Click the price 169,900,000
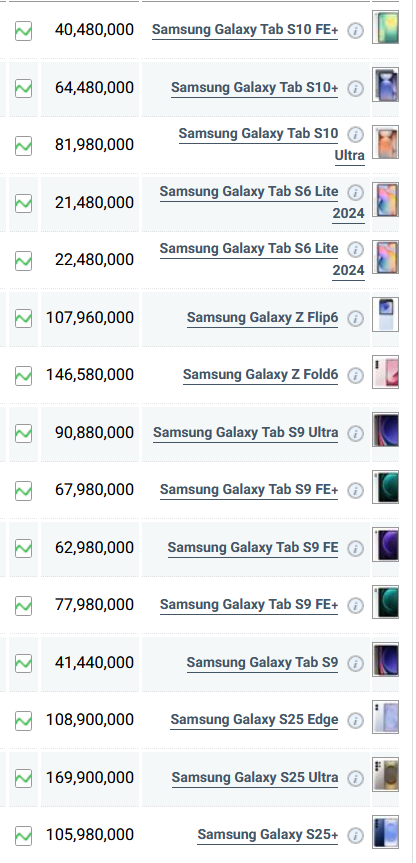416x863 pixels. [x=90, y=778]
